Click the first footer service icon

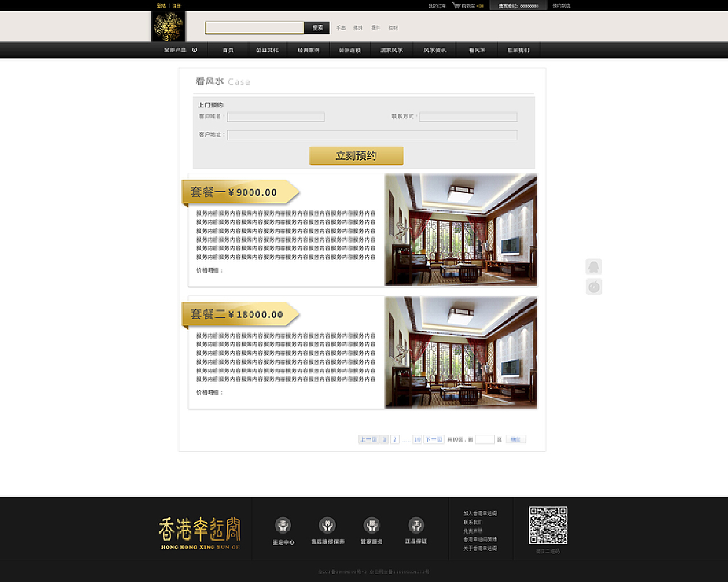coord(283,525)
